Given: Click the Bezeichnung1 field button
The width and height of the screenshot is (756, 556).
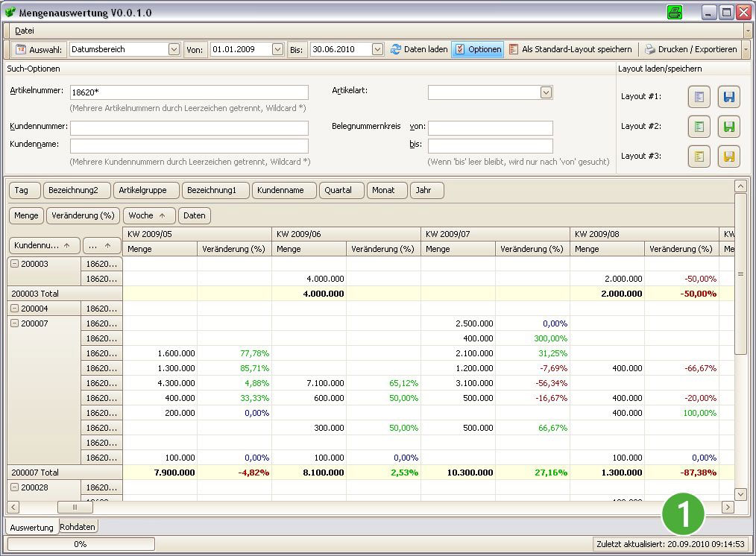Looking at the screenshot, I should 215,190.
